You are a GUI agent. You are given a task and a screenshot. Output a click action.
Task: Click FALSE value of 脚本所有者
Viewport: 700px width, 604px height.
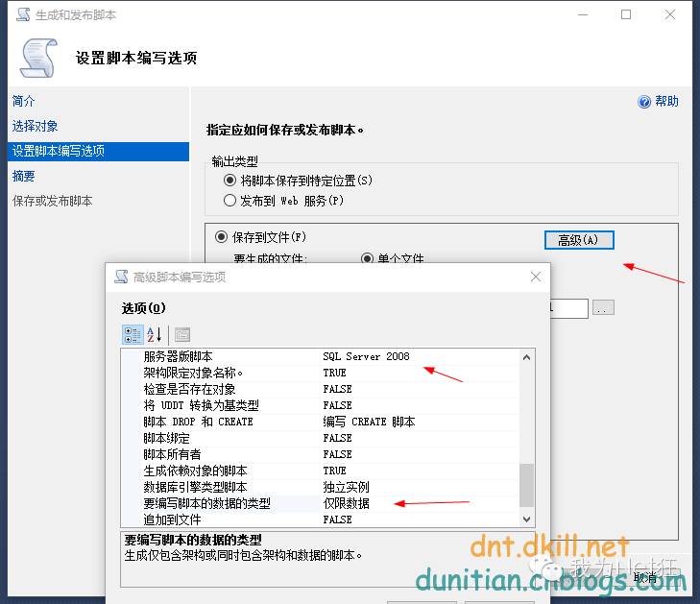point(337,454)
